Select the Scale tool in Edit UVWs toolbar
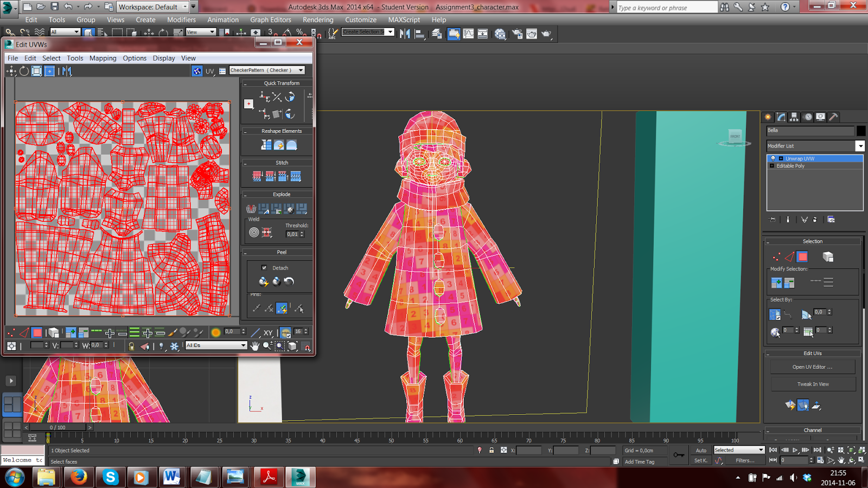868x488 pixels. pos(36,71)
